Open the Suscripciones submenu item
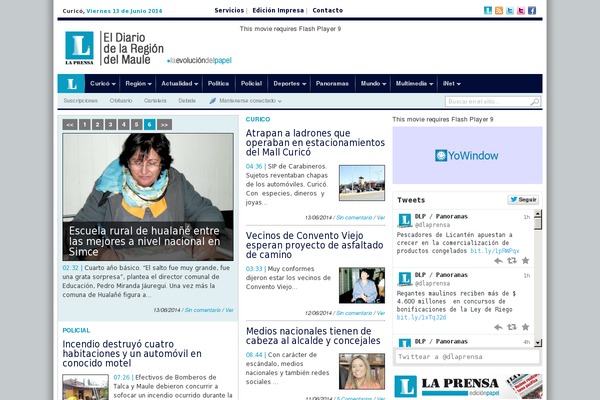 [x=80, y=101]
